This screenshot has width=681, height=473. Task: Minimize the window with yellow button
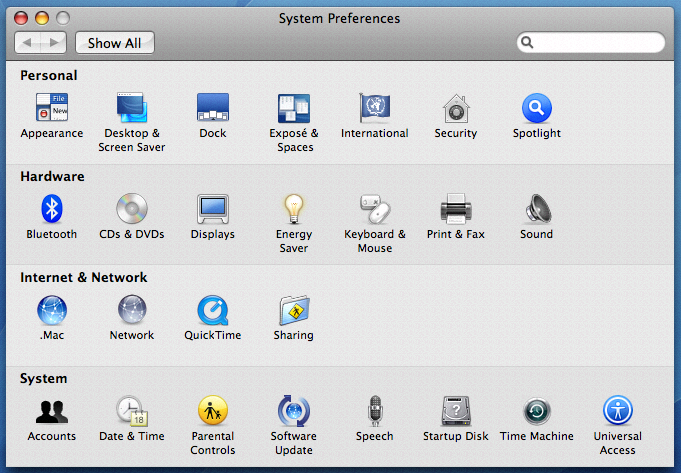[x=42, y=18]
